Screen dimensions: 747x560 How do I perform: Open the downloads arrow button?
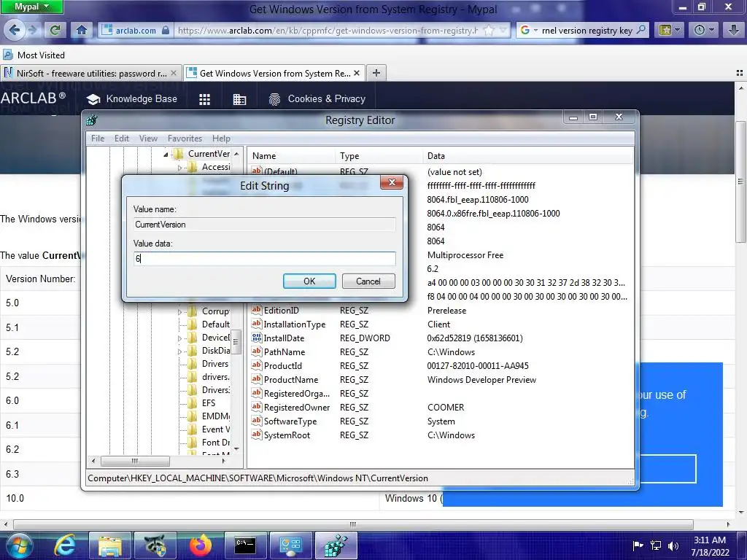[734, 30]
